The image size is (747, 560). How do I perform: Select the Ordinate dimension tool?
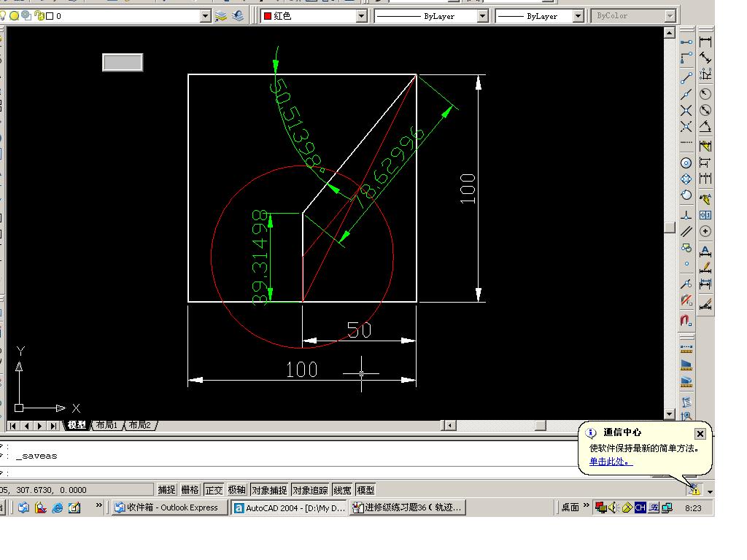click(x=705, y=74)
